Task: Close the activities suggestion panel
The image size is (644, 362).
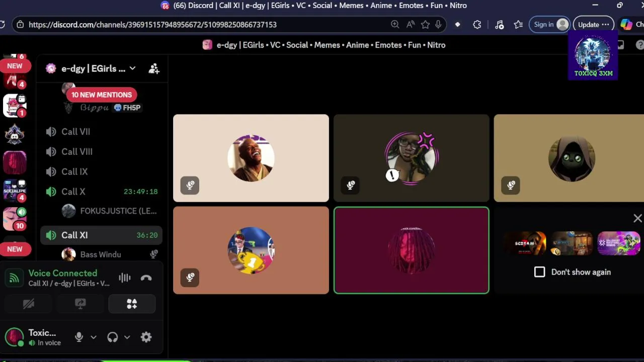Action: tap(637, 218)
